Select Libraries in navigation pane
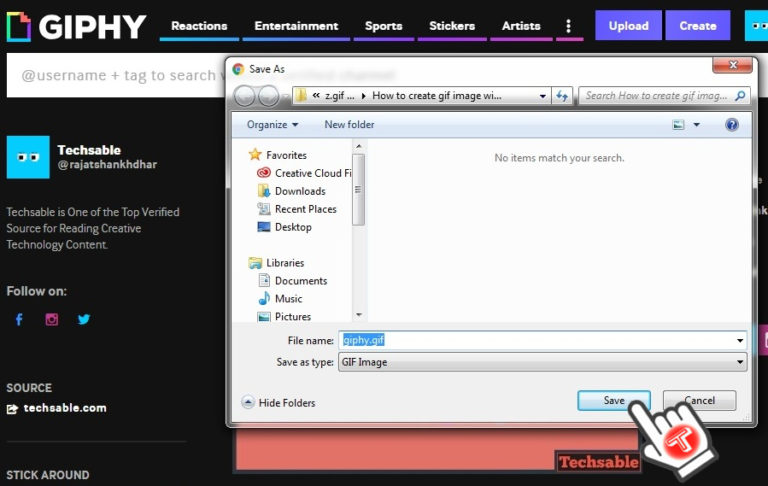This screenshot has height=486, width=768. point(276,263)
